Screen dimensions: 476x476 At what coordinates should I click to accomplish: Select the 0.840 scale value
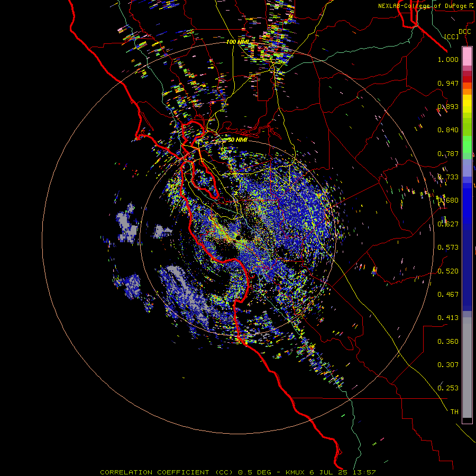click(448, 130)
